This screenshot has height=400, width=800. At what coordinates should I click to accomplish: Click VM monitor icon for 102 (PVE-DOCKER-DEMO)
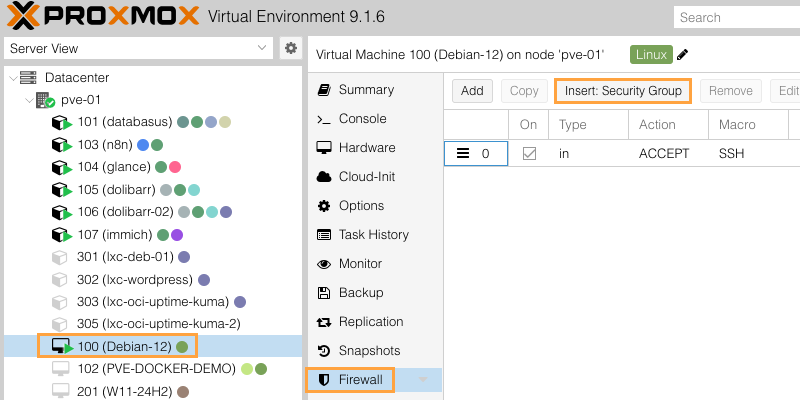pos(60,368)
